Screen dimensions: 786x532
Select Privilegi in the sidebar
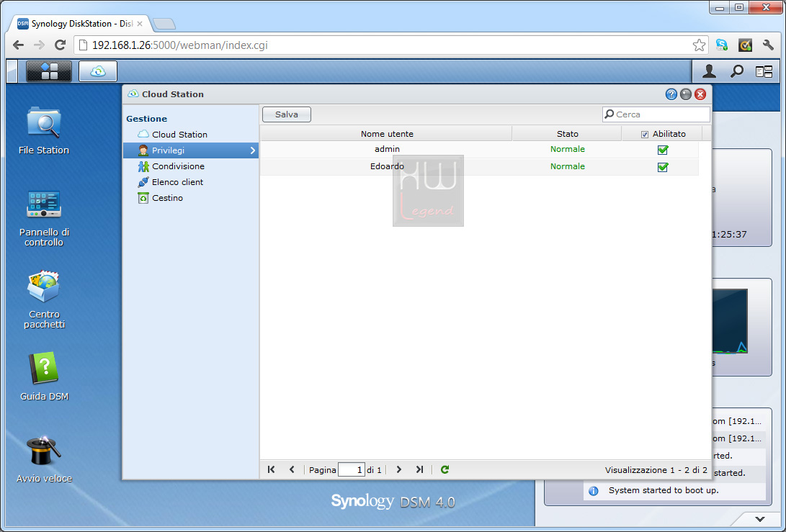191,150
